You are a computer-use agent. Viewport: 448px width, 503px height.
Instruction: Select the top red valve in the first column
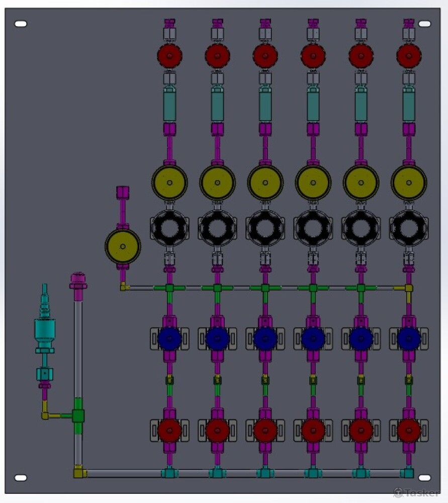169,56
